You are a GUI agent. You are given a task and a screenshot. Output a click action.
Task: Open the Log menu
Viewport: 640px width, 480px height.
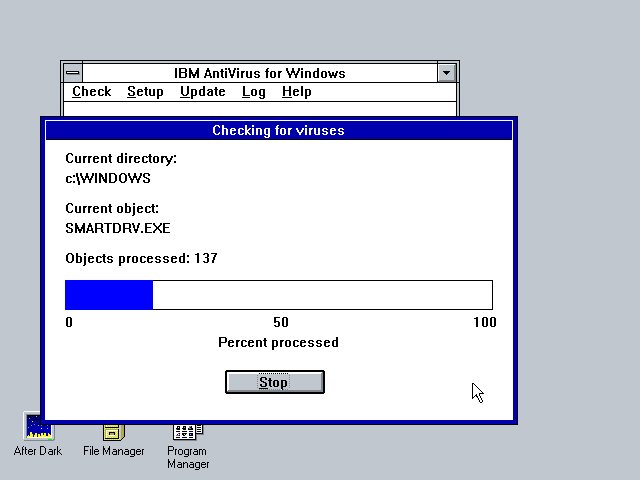click(253, 92)
